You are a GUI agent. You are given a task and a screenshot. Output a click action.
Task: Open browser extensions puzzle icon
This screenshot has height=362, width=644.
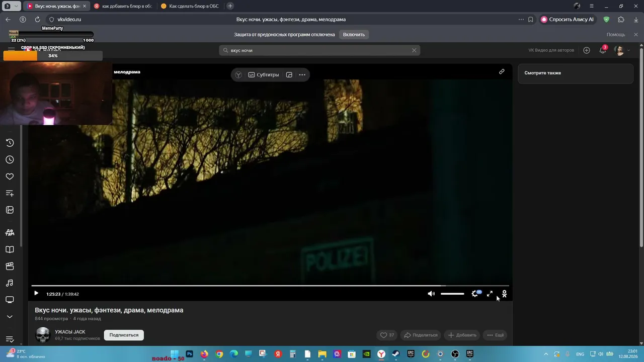pos(621,19)
